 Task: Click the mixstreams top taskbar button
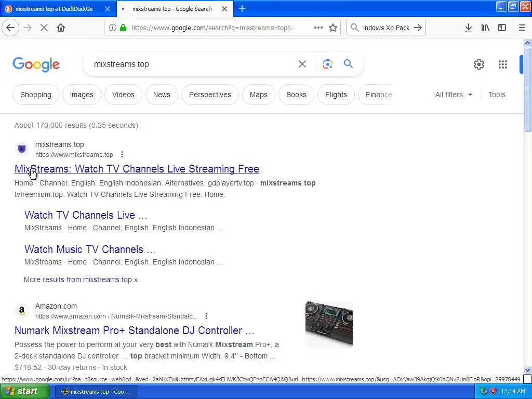pos(96,392)
